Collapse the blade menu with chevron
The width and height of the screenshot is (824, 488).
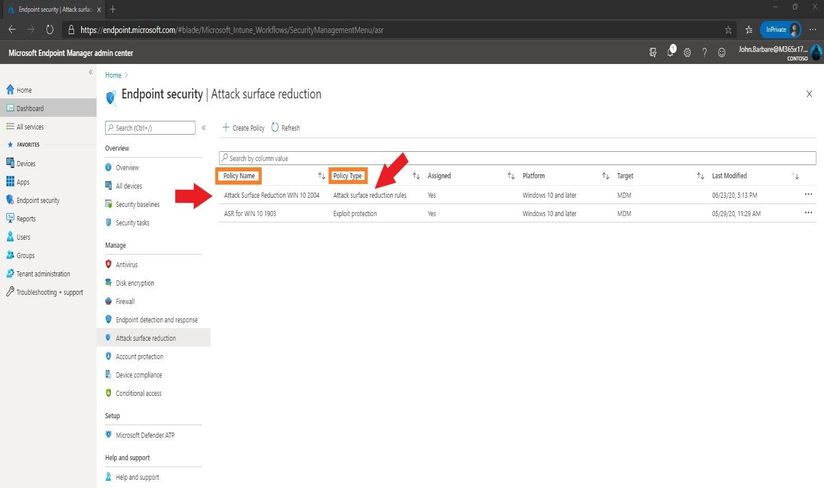(204, 128)
